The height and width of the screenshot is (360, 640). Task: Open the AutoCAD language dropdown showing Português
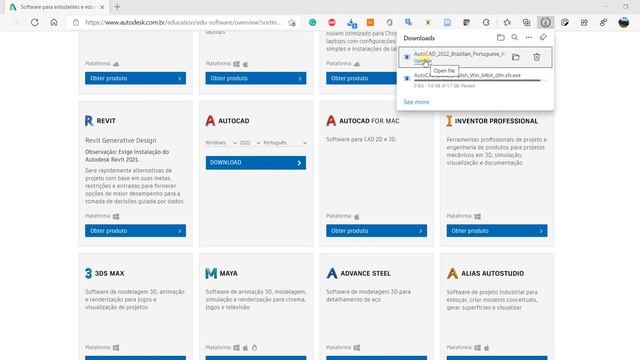[x=285, y=143]
